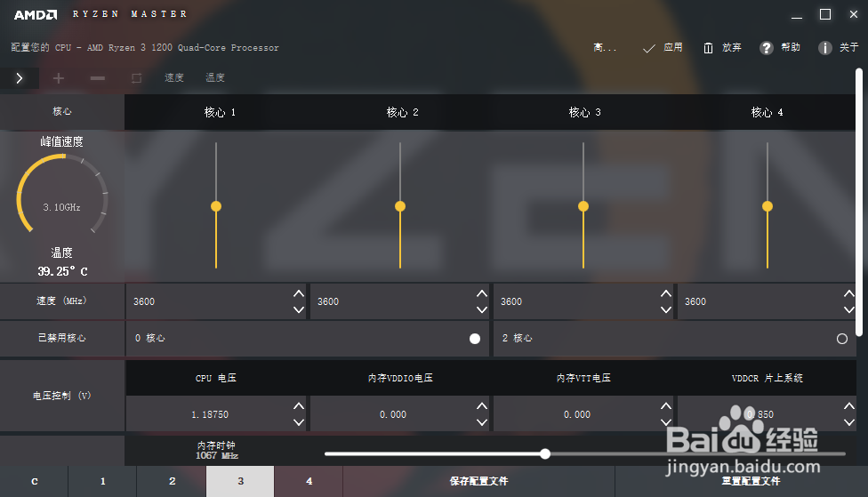Click the 应用 apply button label
The image size is (868, 497).
tap(673, 47)
